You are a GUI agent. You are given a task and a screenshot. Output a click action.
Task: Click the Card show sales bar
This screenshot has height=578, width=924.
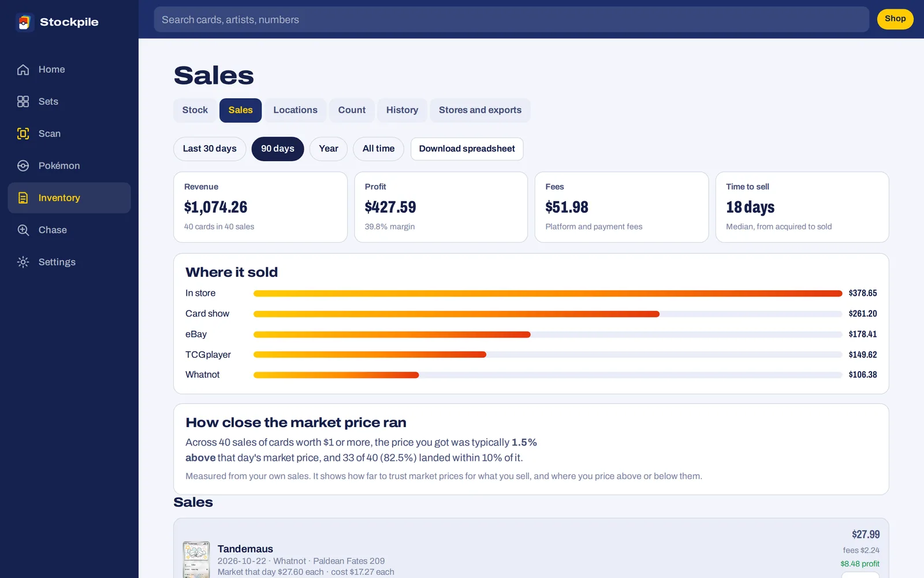point(547,314)
